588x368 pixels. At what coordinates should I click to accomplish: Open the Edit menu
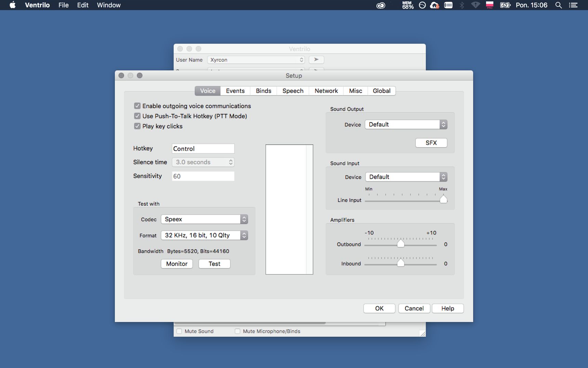[83, 5]
